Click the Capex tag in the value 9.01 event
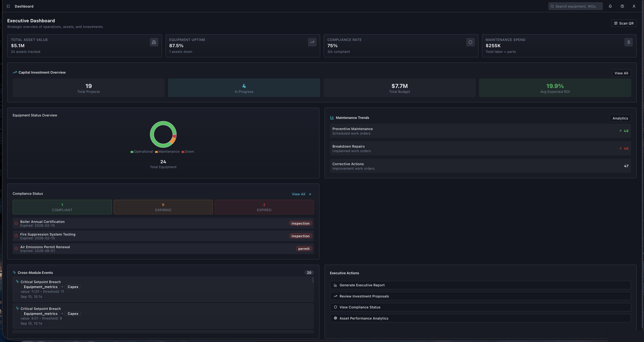This screenshot has height=342, width=644. 73,314
